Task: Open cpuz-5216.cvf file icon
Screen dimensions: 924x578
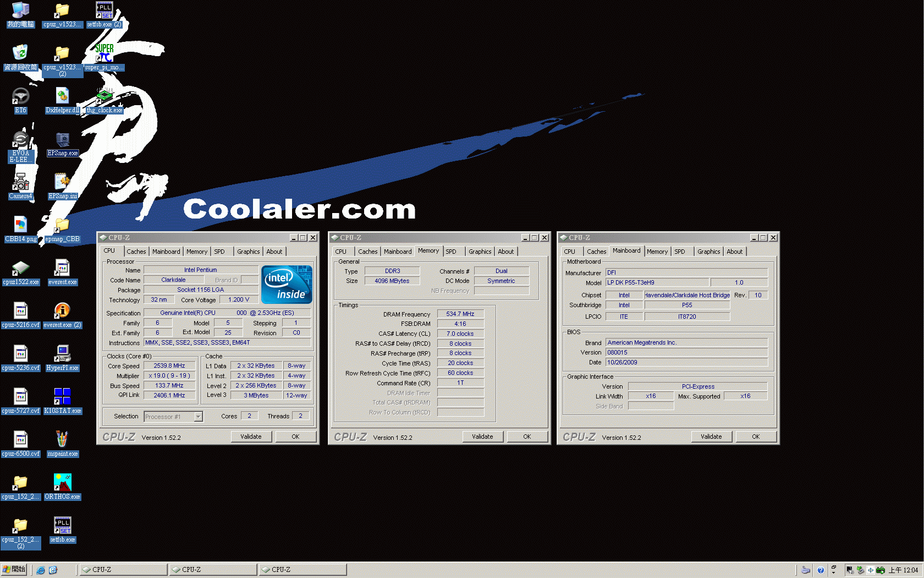Action: [x=20, y=315]
